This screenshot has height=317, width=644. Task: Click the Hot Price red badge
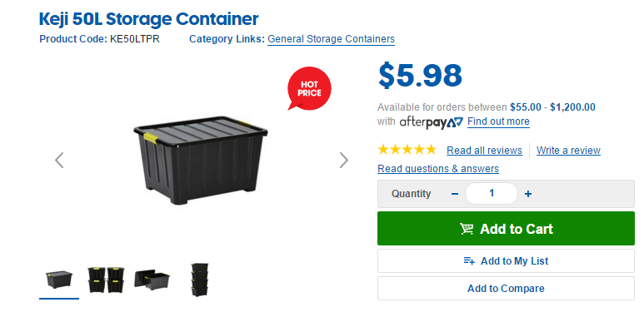(x=309, y=88)
